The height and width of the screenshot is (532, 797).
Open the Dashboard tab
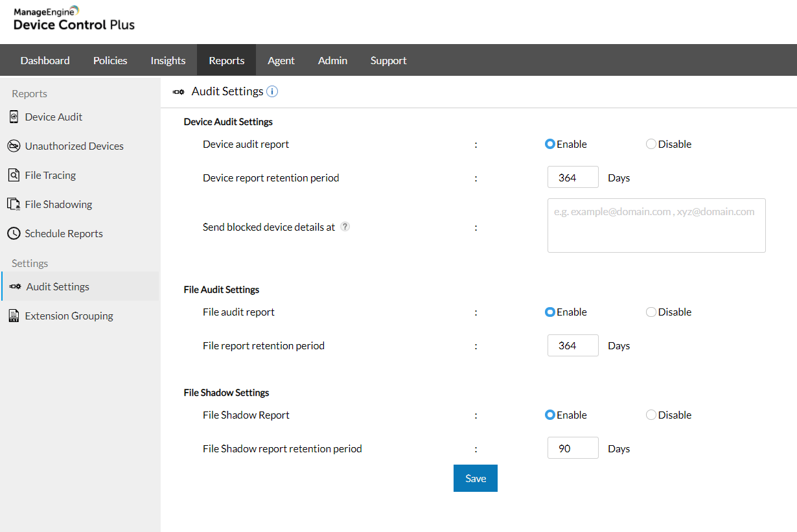tap(45, 60)
